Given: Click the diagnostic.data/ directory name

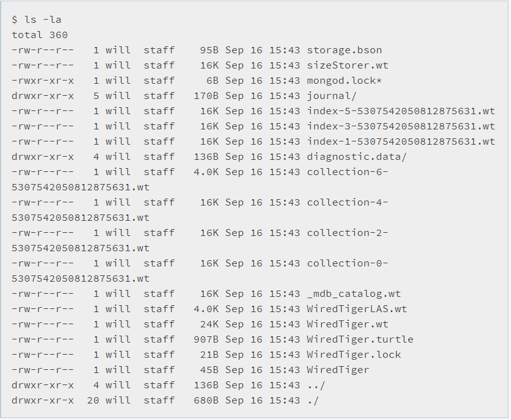Looking at the screenshot, I should tap(357, 157).
